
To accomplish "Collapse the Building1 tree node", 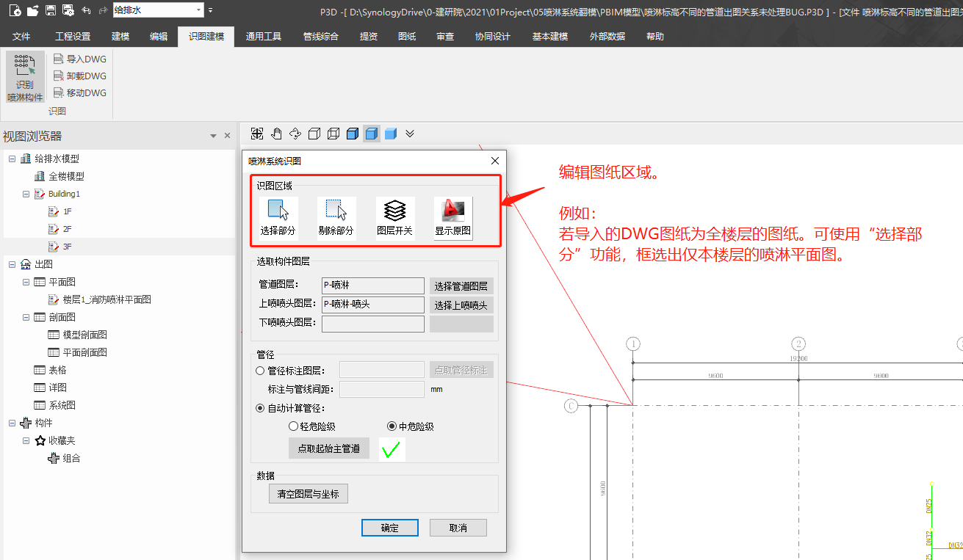I will point(26,194).
